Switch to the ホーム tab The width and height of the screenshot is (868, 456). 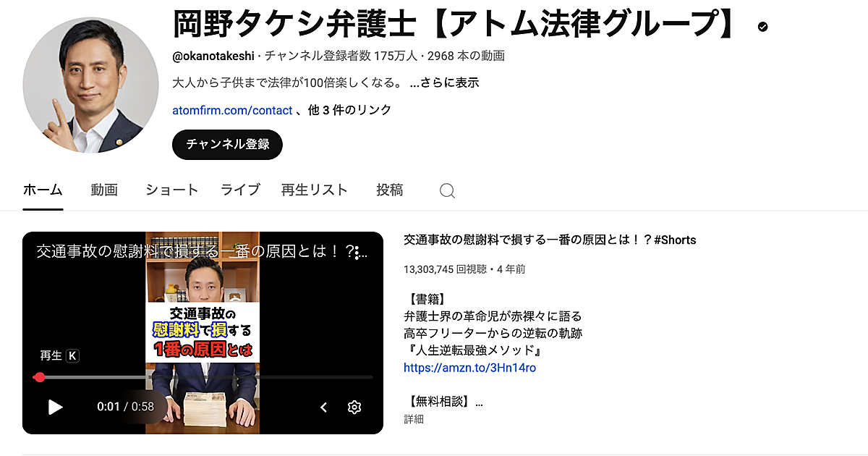43,190
